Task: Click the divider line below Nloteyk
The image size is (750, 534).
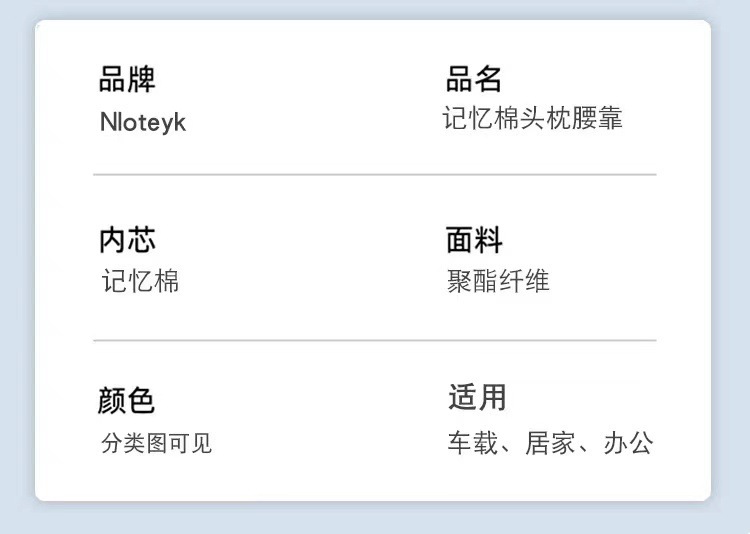Action: [x=375, y=175]
